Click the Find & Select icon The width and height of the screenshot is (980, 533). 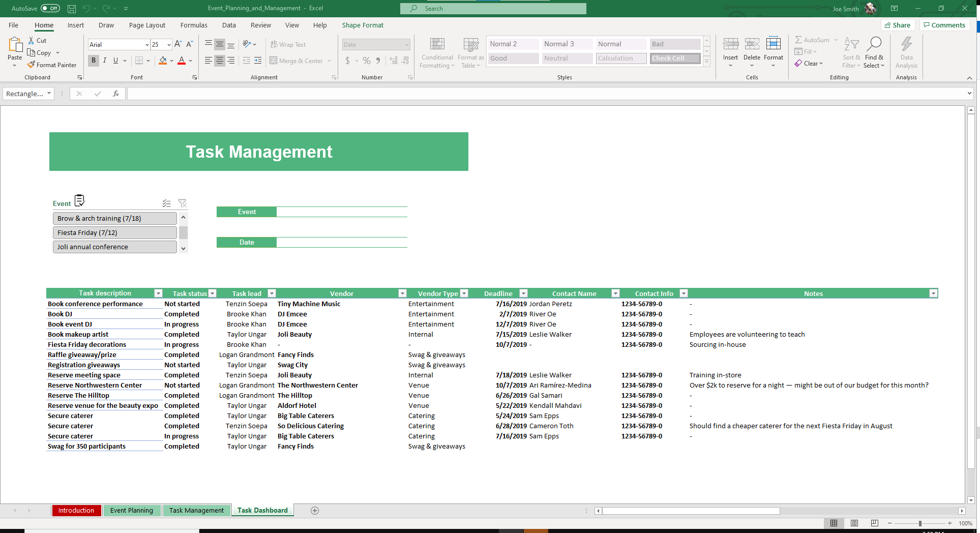point(874,53)
